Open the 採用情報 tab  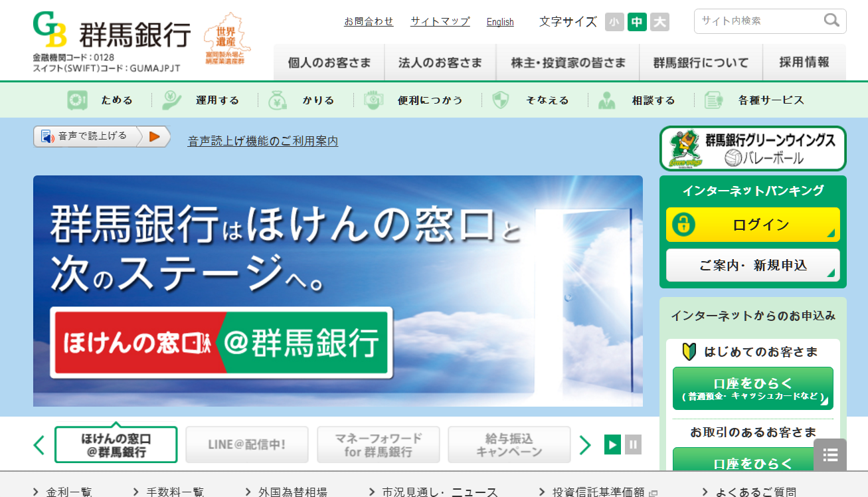pyautogui.click(x=804, y=62)
